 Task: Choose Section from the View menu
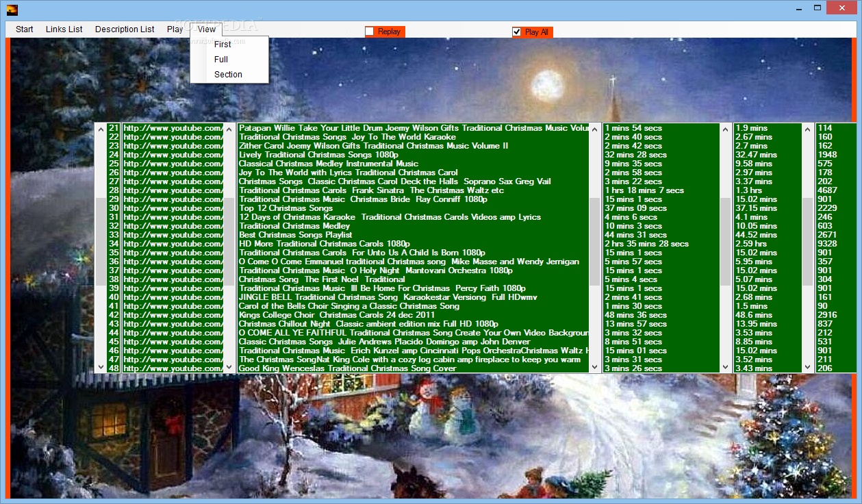click(x=228, y=75)
